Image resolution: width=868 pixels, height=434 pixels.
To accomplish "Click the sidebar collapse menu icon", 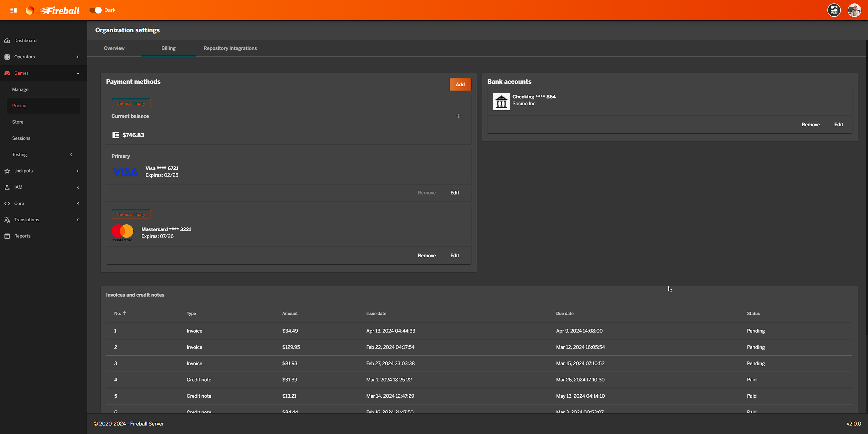I will [x=14, y=10].
